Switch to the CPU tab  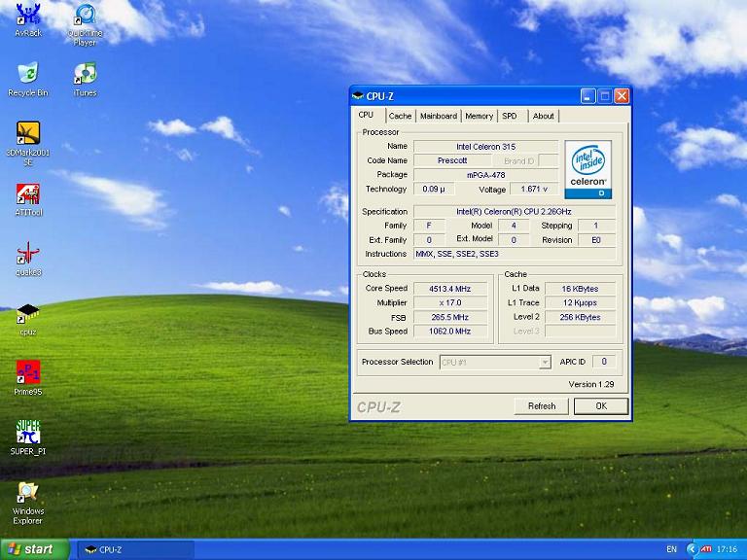366,115
